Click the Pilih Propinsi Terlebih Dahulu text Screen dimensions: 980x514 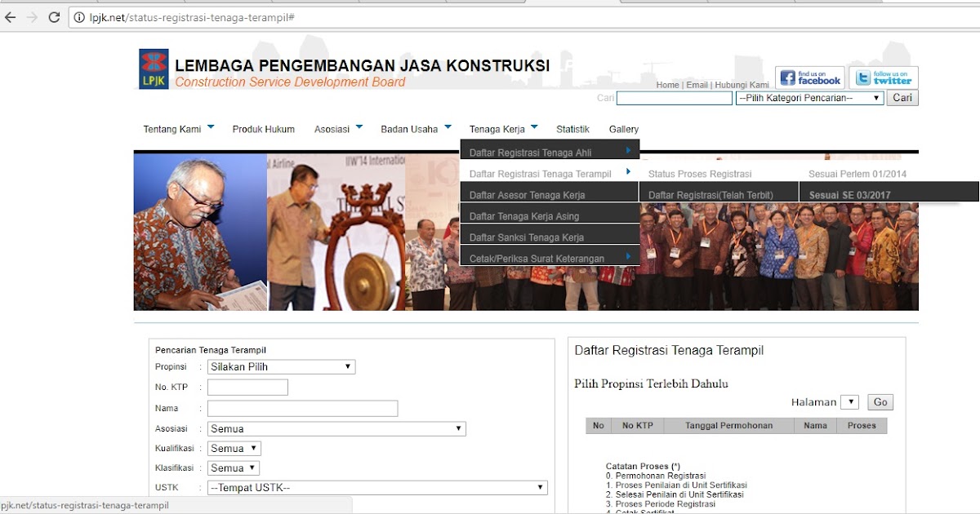click(x=651, y=383)
